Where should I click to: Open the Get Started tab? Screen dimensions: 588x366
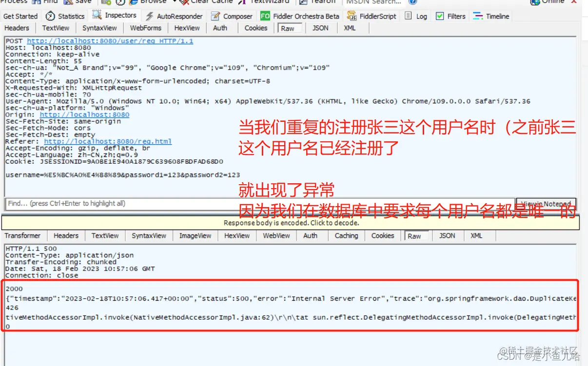coord(20,16)
